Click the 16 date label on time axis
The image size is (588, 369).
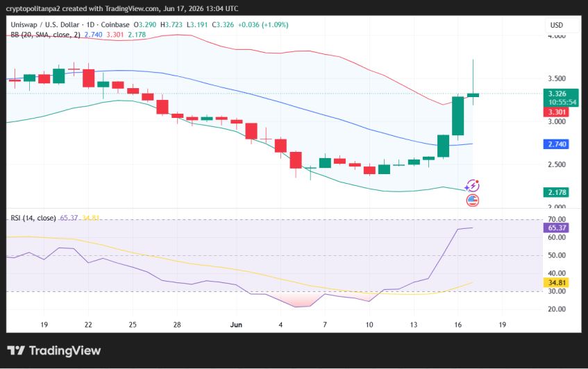click(458, 325)
